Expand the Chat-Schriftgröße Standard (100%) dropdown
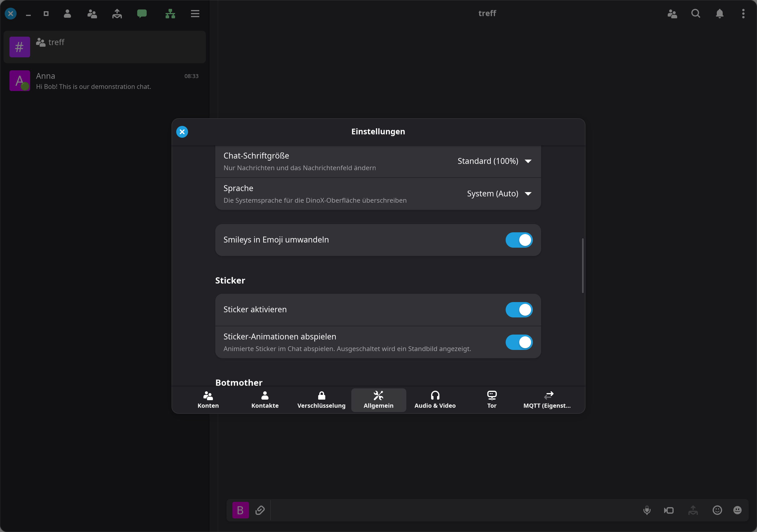The height and width of the screenshot is (532, 757). coord(494,161)
